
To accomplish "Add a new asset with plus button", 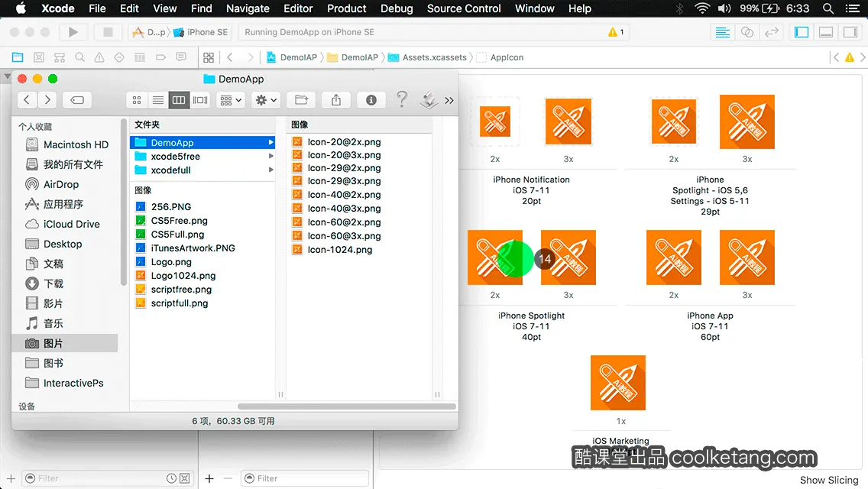I will point(209,478).
